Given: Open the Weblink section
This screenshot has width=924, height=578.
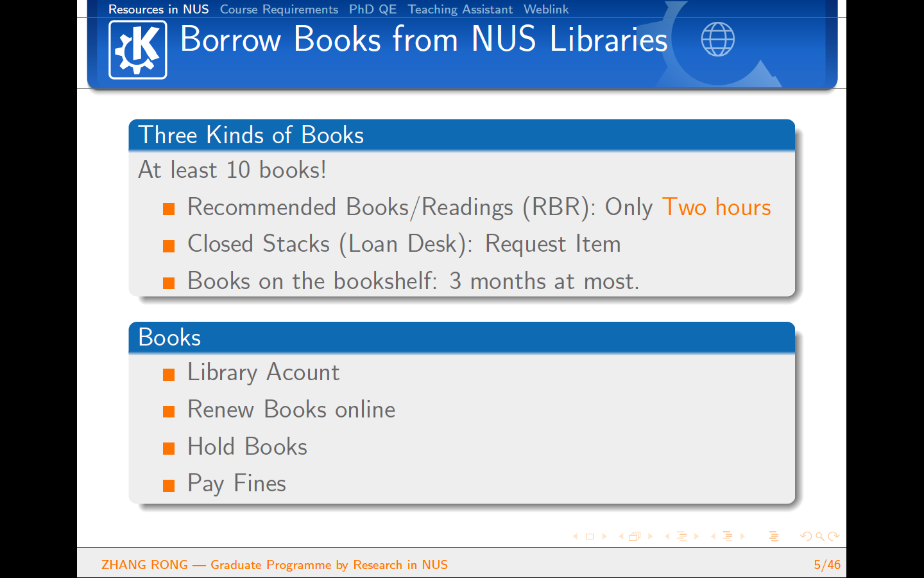Looking at the screenshot, I should [x=546, y=10].
